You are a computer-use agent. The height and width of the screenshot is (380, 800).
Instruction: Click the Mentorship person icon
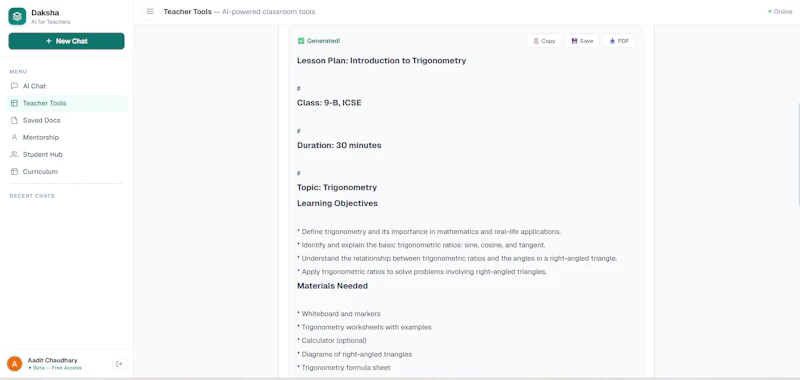(14, 137)
